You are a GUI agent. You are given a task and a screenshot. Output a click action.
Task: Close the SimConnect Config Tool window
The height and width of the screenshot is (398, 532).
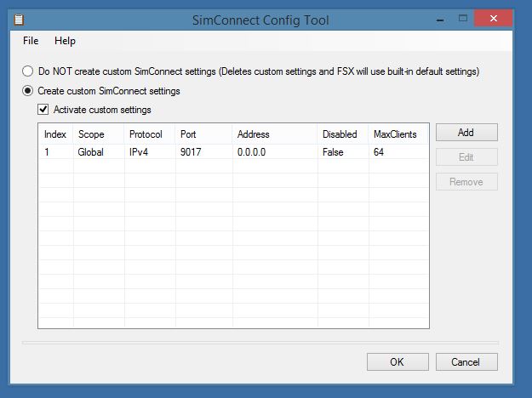coord(494,19)
